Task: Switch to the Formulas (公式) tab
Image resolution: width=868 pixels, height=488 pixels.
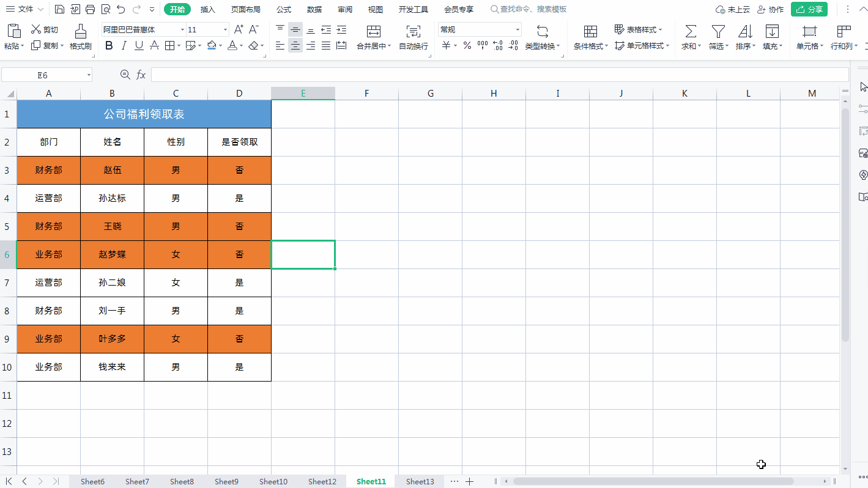Action: click(284, 9)
